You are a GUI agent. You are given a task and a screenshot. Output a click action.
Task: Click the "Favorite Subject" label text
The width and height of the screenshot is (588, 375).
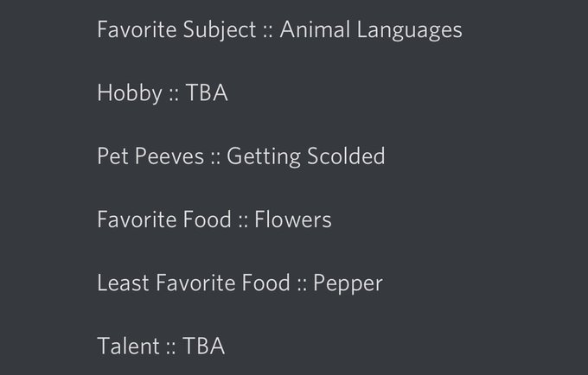[176, 30]
